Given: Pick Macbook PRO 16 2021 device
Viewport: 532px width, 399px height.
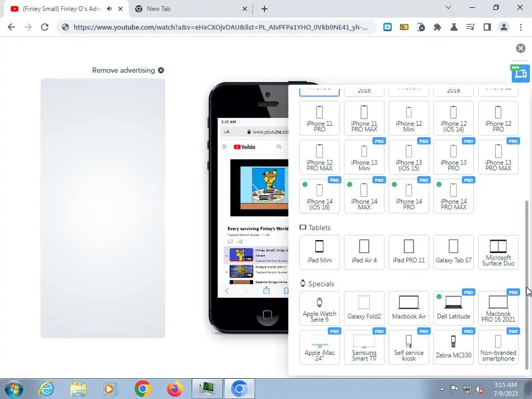Looking at the screenshot, I should click(498, 308).
